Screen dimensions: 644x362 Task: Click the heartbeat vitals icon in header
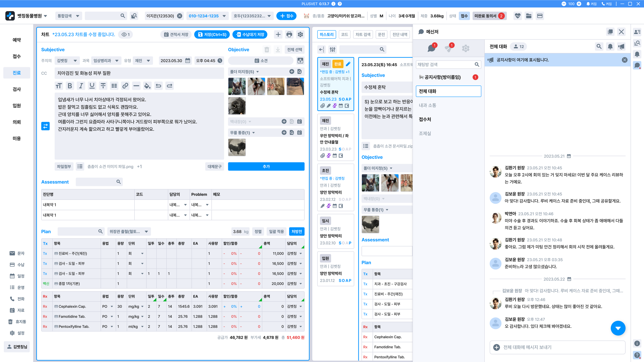pyautogui.click(x=518, y=16)
